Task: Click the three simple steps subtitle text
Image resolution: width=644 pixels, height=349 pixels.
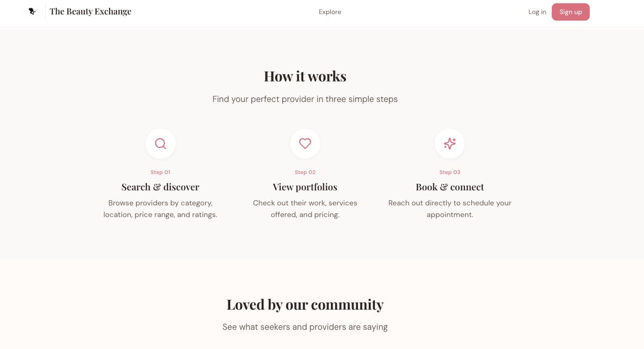Action: pyautogui.click(x=305, y=99)
